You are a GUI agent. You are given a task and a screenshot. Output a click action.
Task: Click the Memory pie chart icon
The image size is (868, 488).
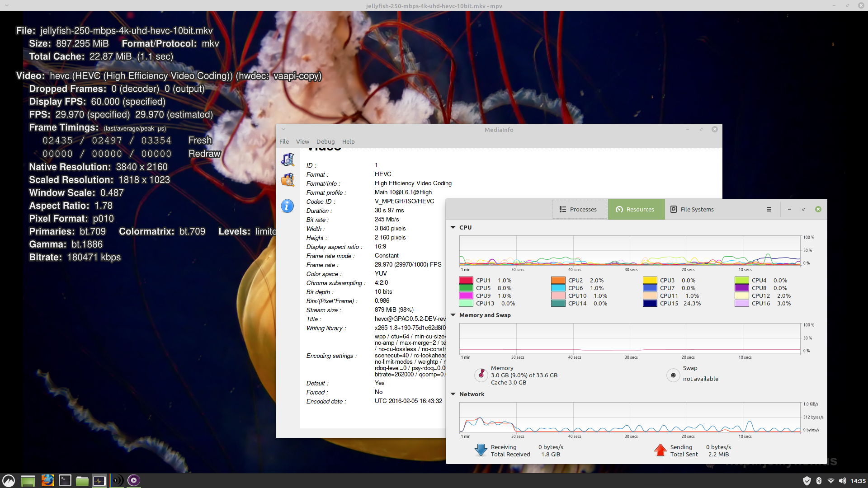click(x=481, y=375)
